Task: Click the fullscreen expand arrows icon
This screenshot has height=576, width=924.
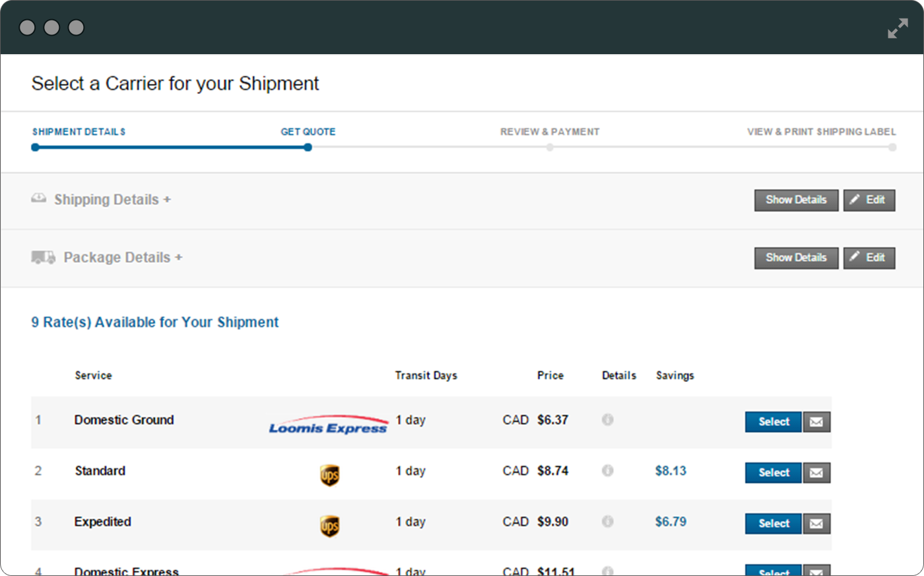Action: point(898,28)
